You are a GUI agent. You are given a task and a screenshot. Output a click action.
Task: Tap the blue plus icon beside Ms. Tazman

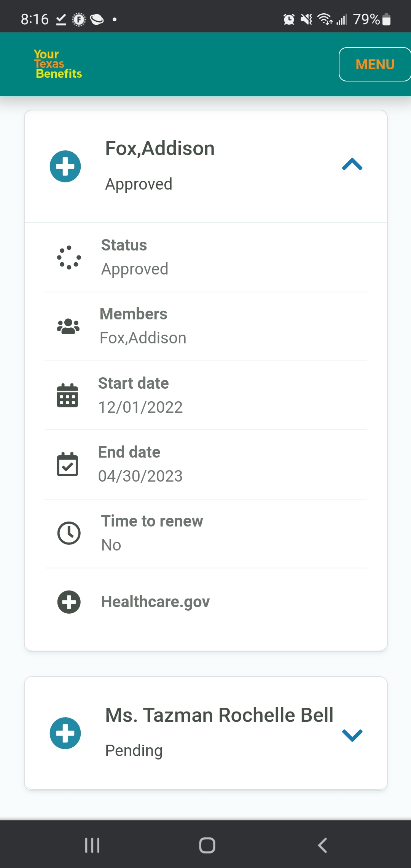(65, 733)
